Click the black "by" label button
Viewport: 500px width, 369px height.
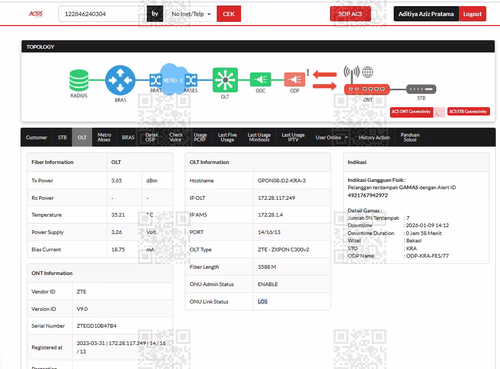coord(155,14)
